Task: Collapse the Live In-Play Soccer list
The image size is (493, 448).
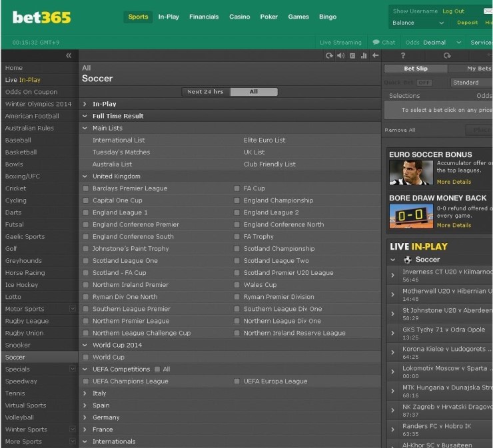Action: 392,260
